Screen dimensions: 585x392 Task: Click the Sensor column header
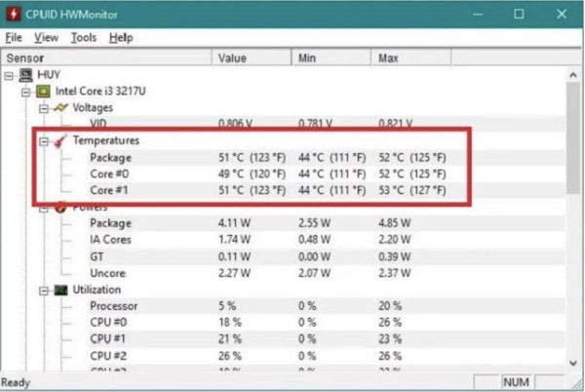point(106,58)
